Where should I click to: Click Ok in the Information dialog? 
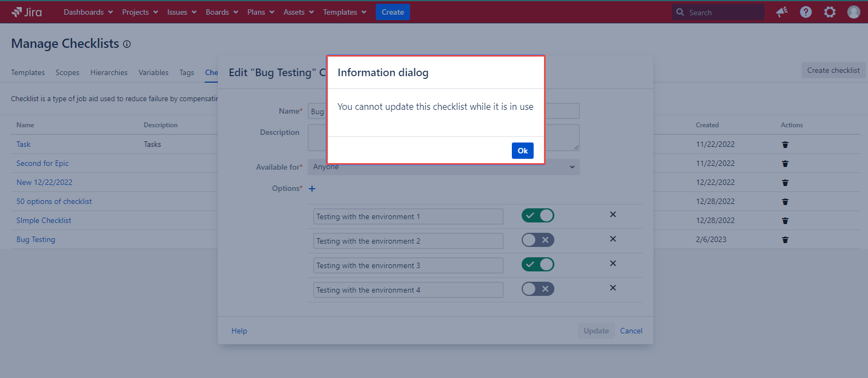(x=522, y=151)
